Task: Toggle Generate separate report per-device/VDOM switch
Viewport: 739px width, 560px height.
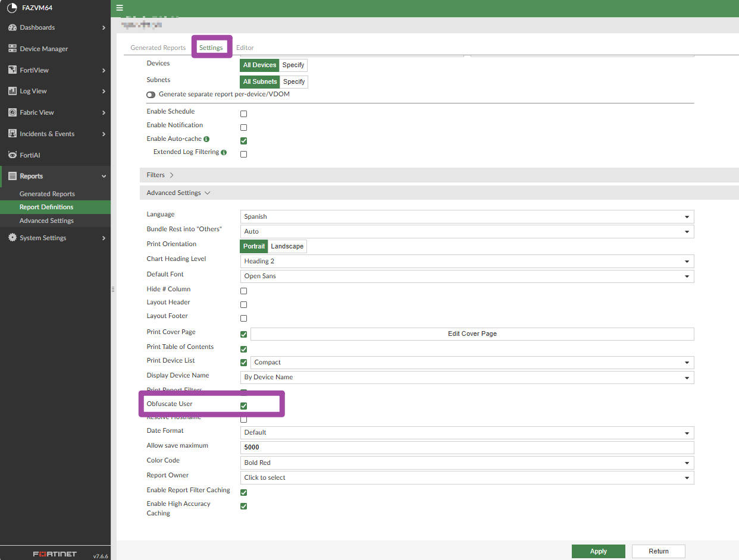Action: pyautogui.click(x=151, y=95)
